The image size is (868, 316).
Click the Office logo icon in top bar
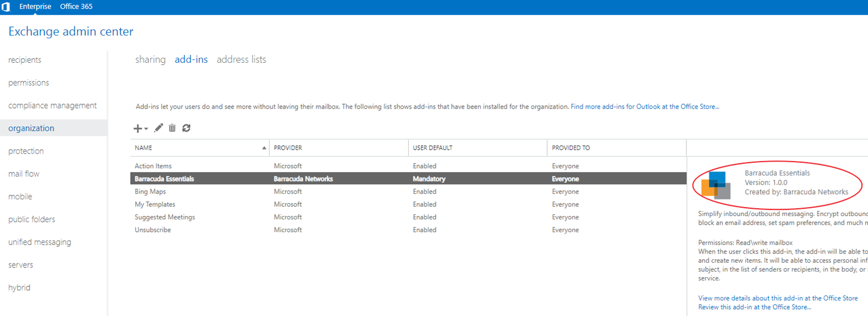pos(6,7)
